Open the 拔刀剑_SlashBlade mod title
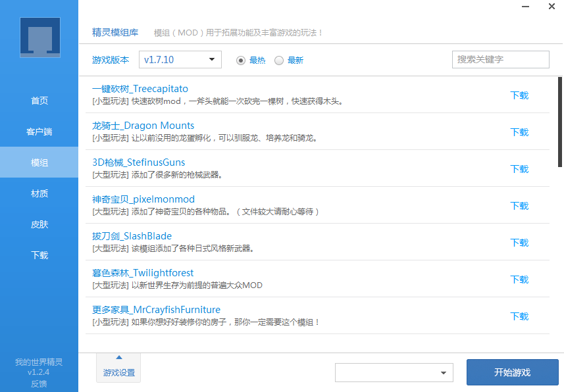 point(132,236)
